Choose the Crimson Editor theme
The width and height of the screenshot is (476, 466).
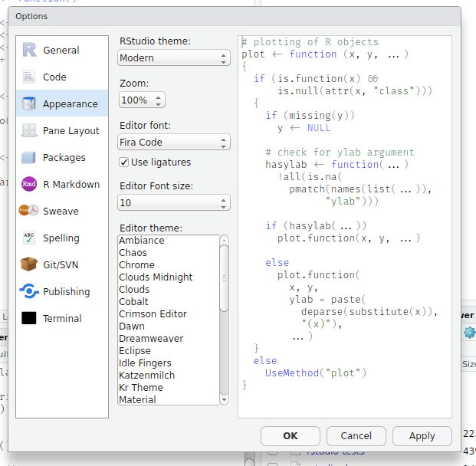pos(169,314)
